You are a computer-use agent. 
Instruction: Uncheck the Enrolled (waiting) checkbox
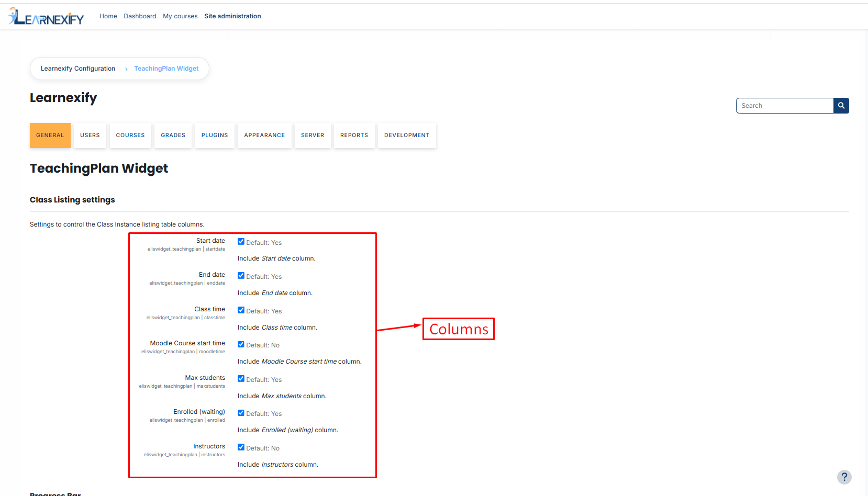[241, 413]
